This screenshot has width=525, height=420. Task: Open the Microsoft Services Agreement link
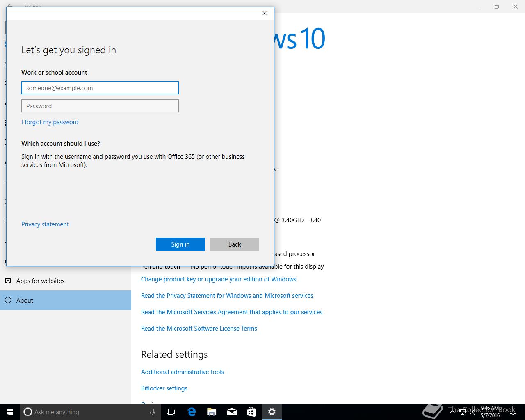[232, 312]
